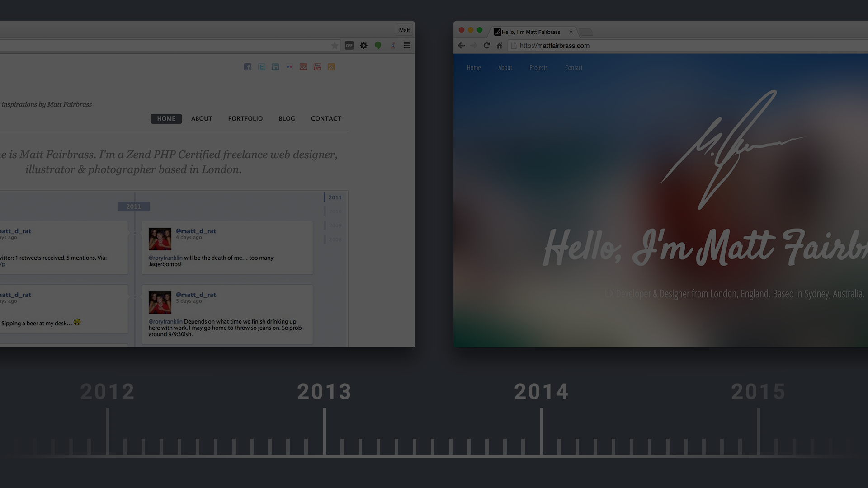The width and height of the screenshot is (868, 488).
Task: Select the 2013 marker on bottom timeline
Action: (x=325, y=392)
